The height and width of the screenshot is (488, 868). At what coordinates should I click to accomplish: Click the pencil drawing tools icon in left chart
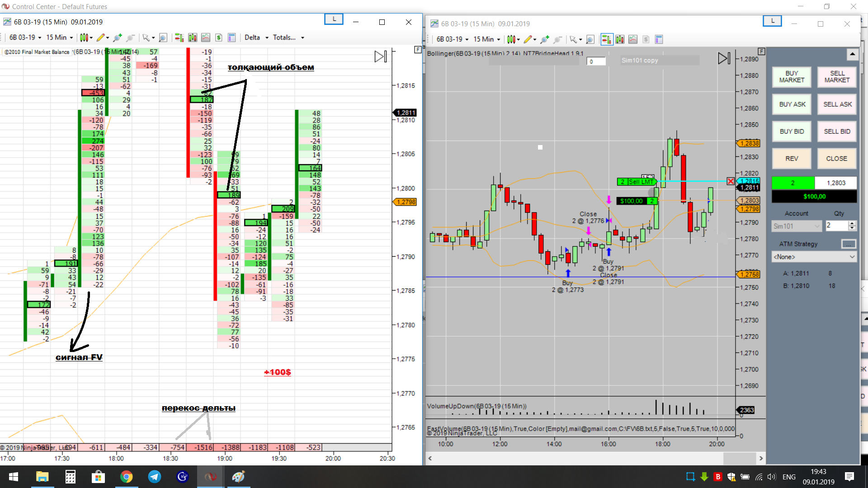100,38
